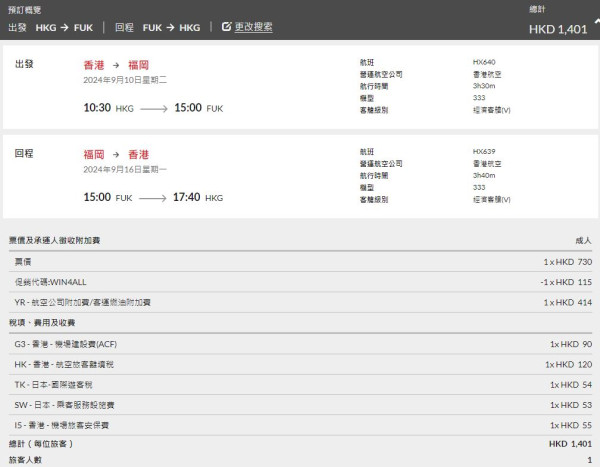Image resolution: width=600 pixels, height=467 pixels.
Task: Select departure time 10:30 HKG
Action: point(109,108)
